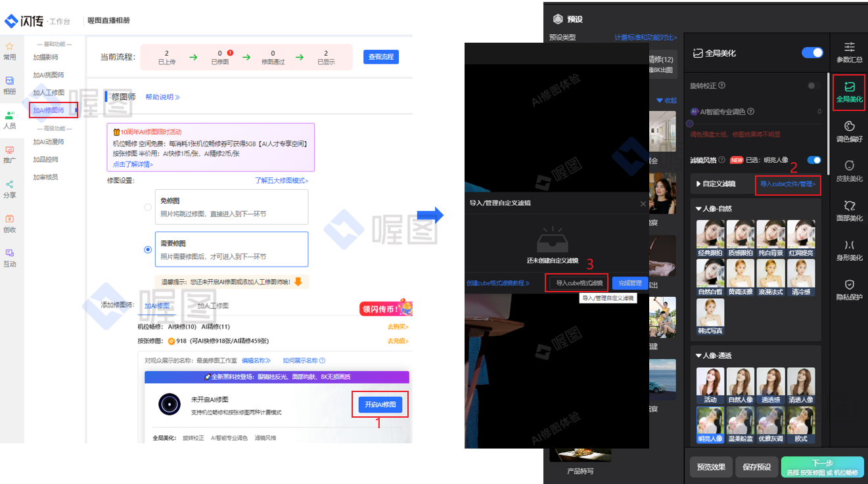Open 隐私保护 panel icon
Screen dimensions: 868x484
849,290
